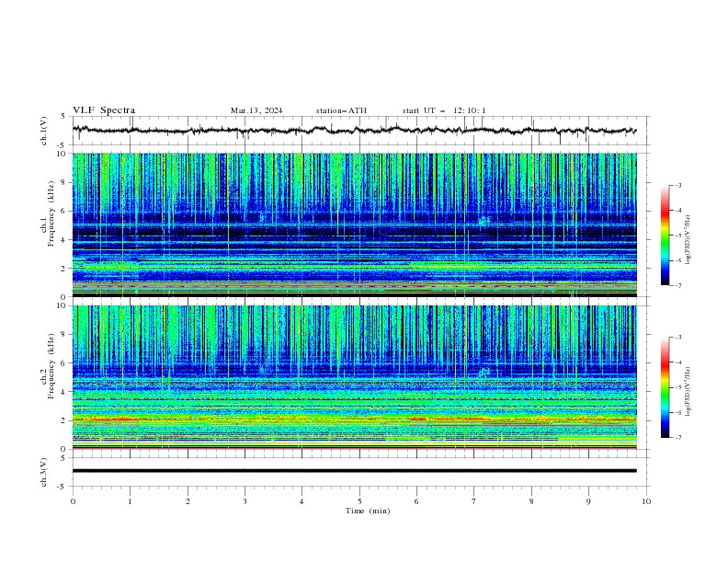Click the ch.1 top frequency tick "10"

63,154
